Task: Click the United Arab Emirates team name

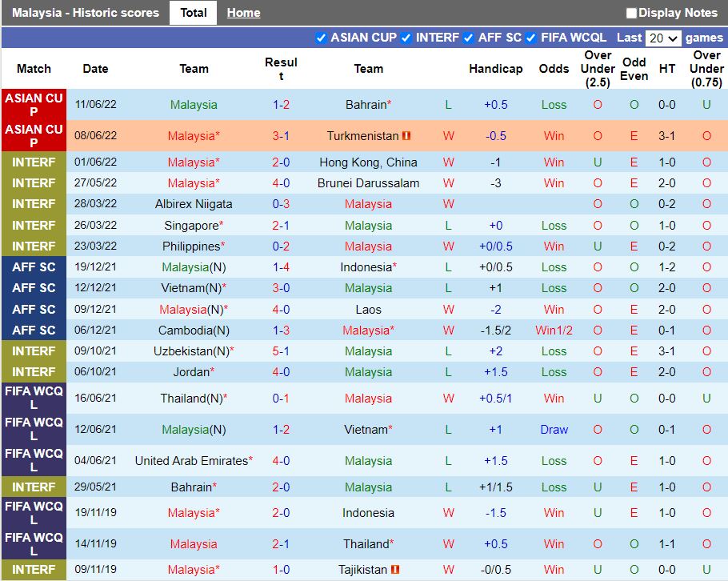Action: pos(191,461)
